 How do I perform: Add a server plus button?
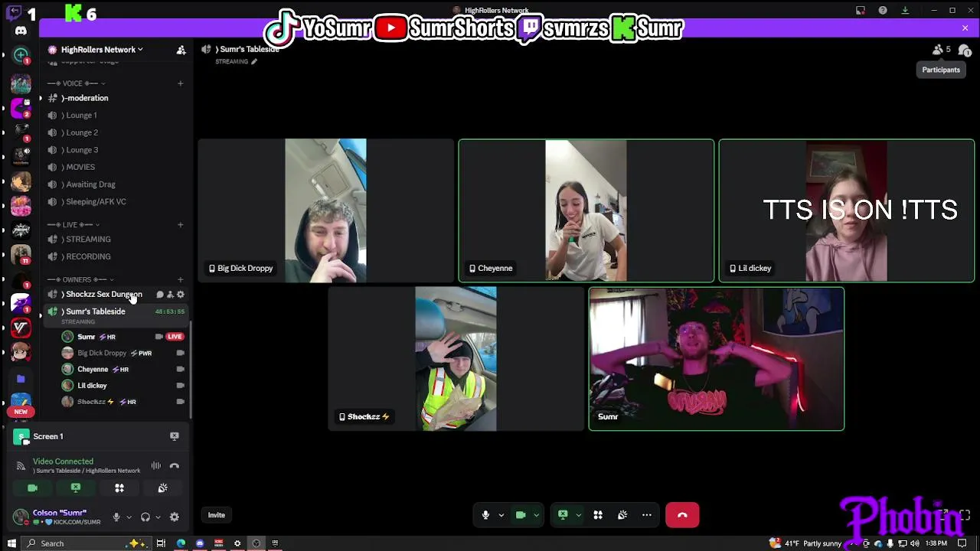pyautogui.click(x=21, y=55)
